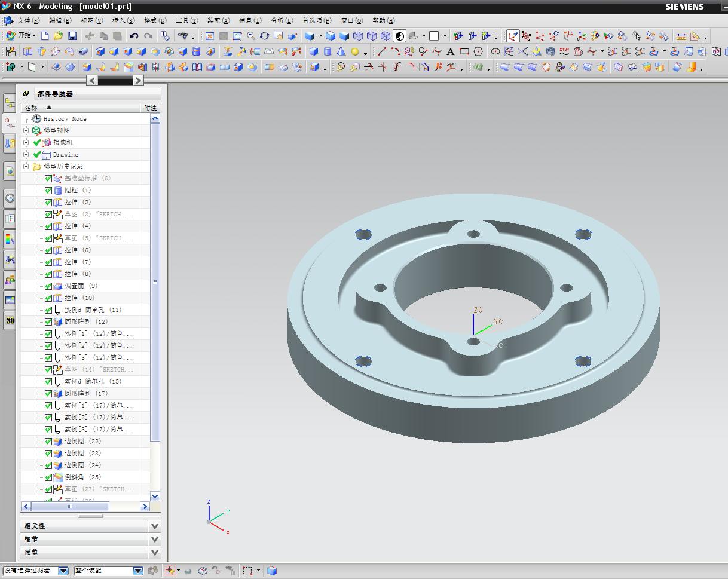Open existing file with folder icon
Viewport: 728px width, 579px height.
[x=58, y=36]
